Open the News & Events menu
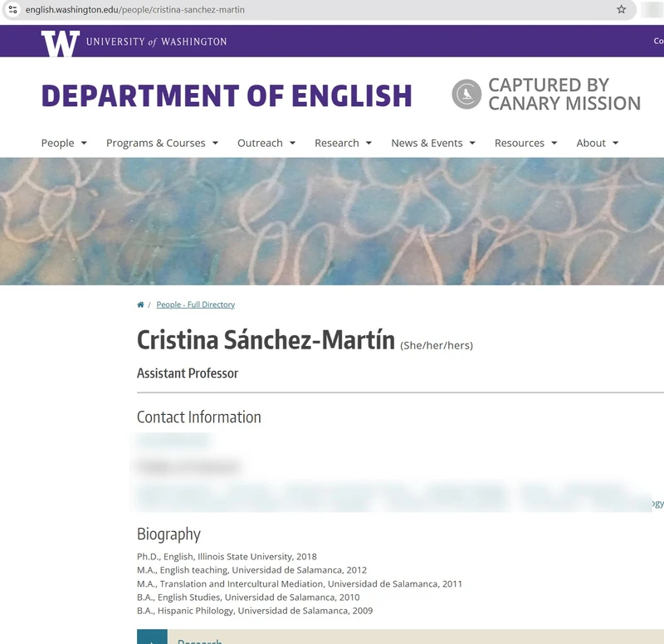The image size is (664, 644). click(433, 143)
